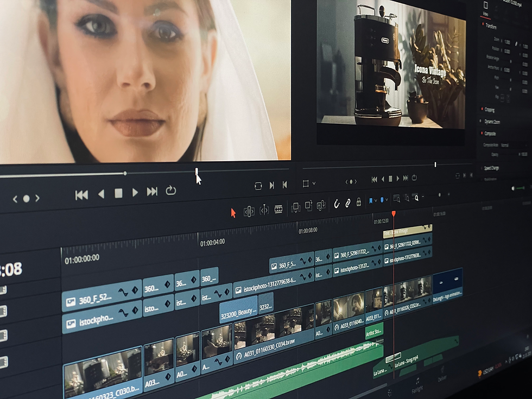The image size is (532, 399).
Task: Expand the viewer Transform overlay dropdown arrow
Action: [x=314, y=183]
